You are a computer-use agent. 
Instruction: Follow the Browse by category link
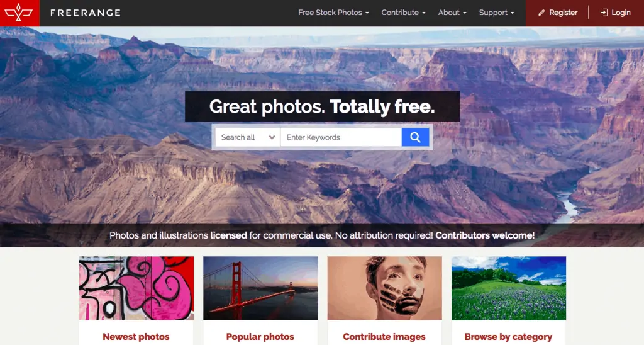[508, 337]
